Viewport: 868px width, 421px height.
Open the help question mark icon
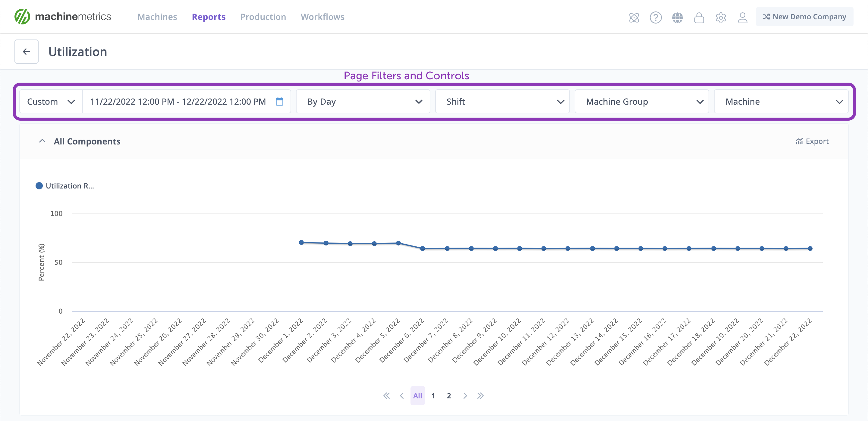pos(656,17)
